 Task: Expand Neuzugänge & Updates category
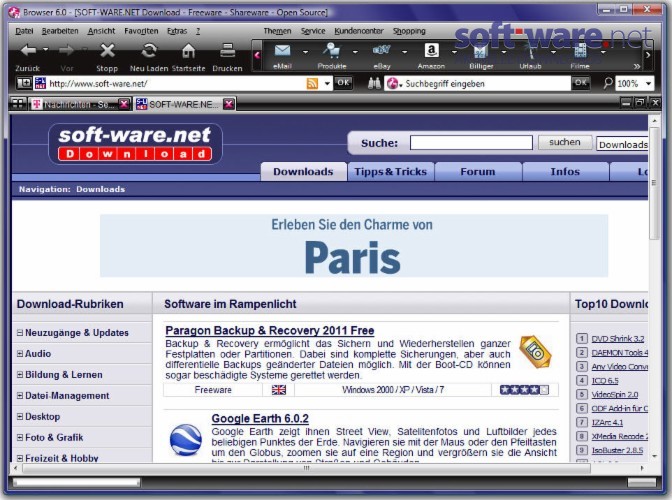(20, 332)
